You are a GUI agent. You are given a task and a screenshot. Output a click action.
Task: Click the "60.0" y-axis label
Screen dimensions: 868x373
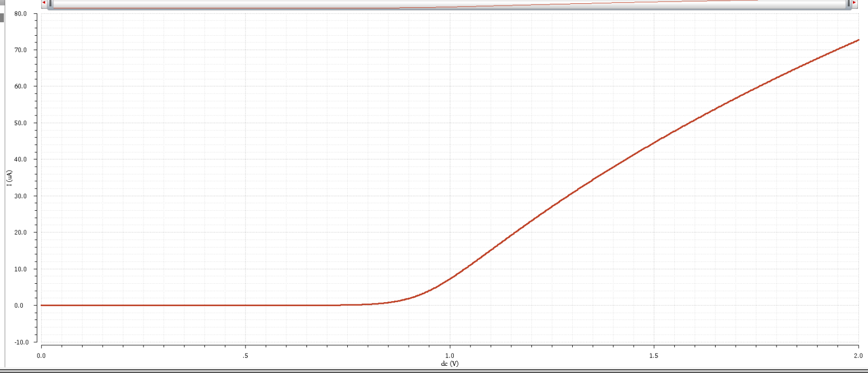click(x=21, y=86)
